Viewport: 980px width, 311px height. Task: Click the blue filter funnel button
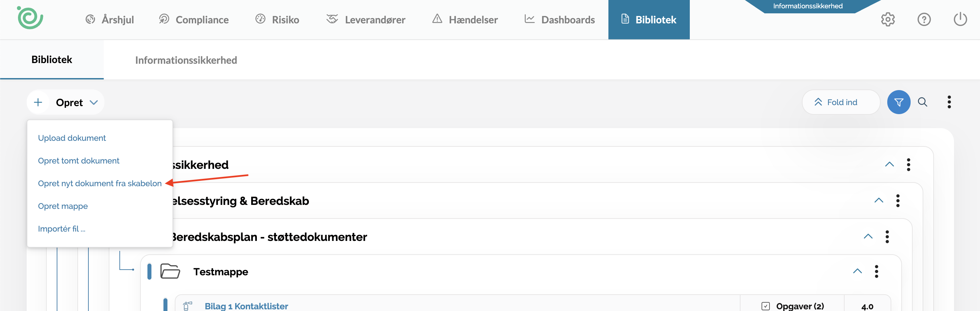899,102
